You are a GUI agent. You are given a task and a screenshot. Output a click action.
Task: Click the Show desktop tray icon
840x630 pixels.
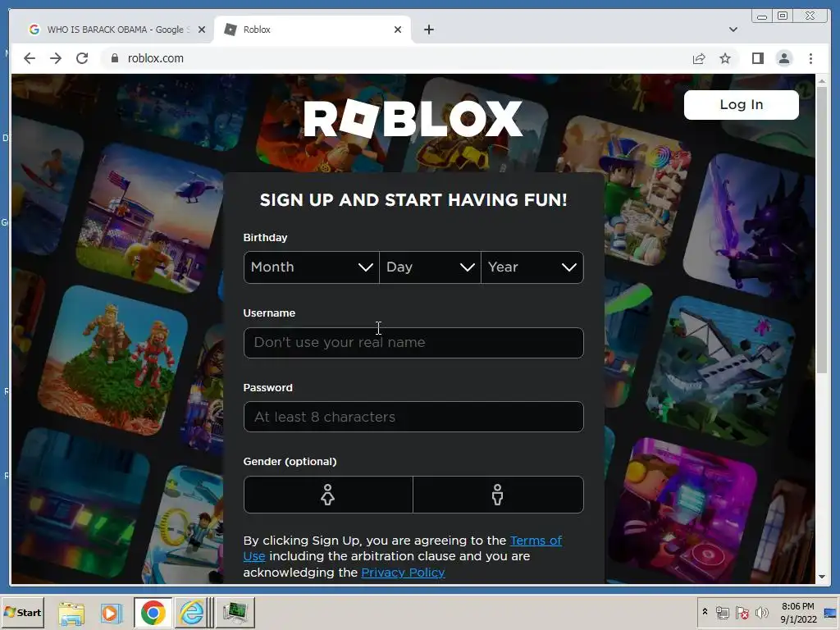point(831,612)
